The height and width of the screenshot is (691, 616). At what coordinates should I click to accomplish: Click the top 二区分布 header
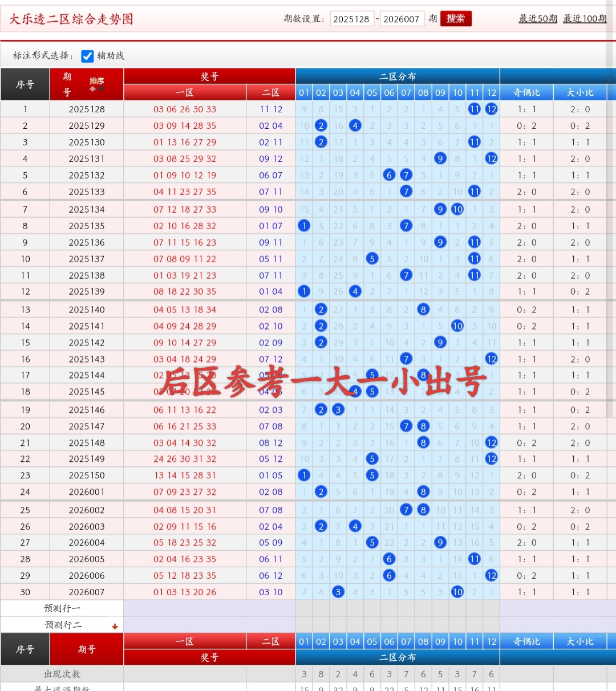click(398, 76)
